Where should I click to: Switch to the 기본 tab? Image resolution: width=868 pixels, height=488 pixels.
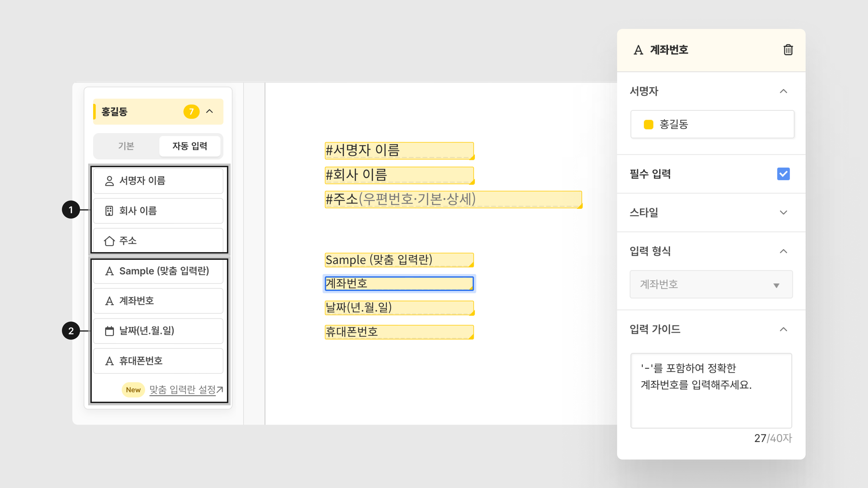coord(126,146)
